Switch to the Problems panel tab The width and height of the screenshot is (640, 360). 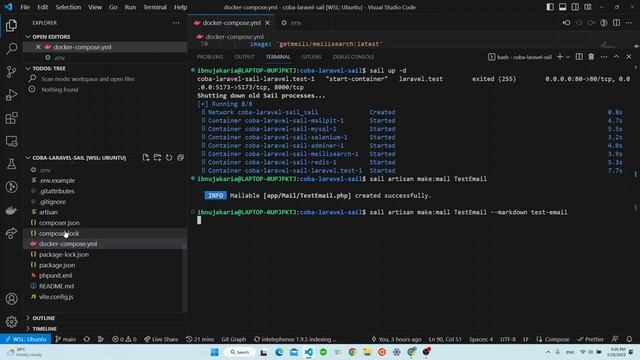point(210,57)
